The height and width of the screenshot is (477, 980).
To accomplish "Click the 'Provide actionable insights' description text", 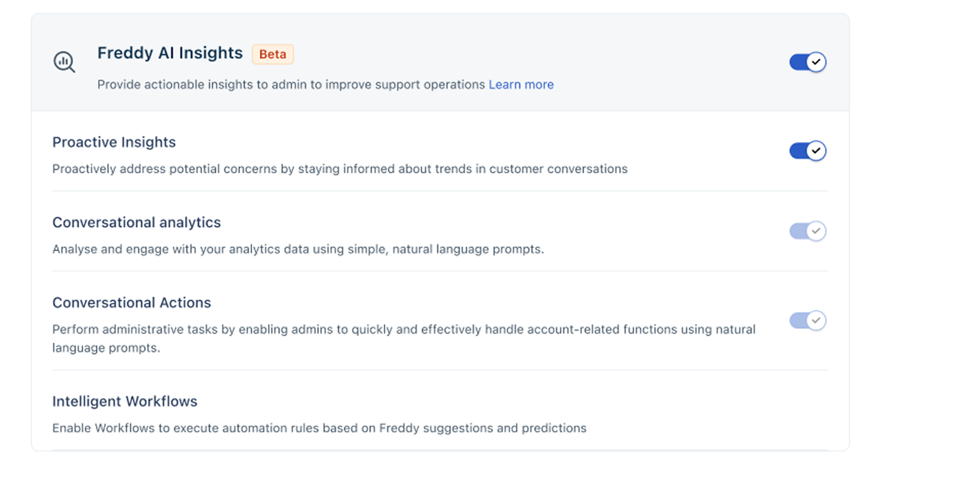I will (x=291, y=85).
